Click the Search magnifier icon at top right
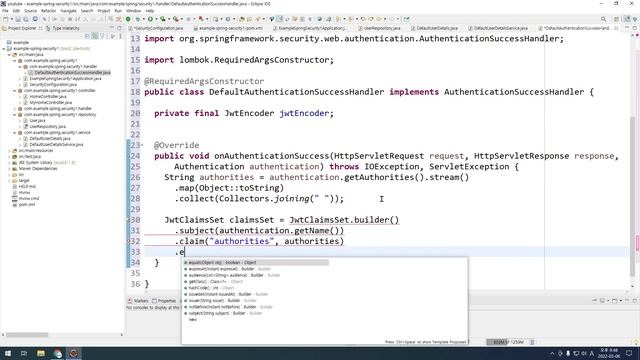Viewport: 640px width, 360px height. (x=603, y=19)
